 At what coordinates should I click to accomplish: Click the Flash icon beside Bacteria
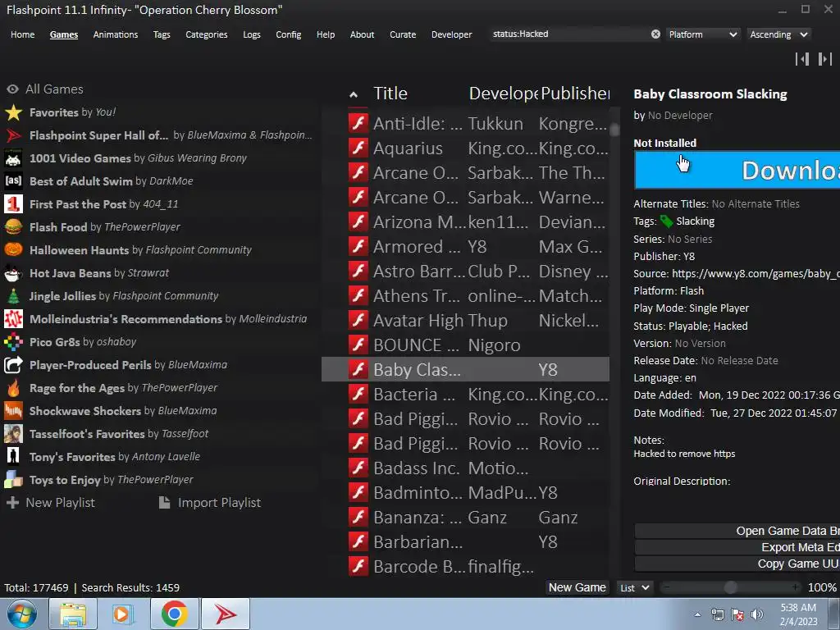(358, 395)
